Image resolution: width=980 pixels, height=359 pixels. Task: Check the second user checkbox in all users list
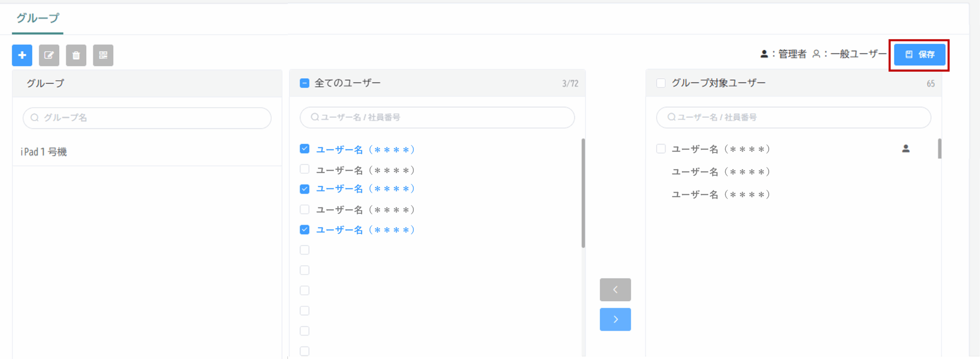click(x=304, y=169)
